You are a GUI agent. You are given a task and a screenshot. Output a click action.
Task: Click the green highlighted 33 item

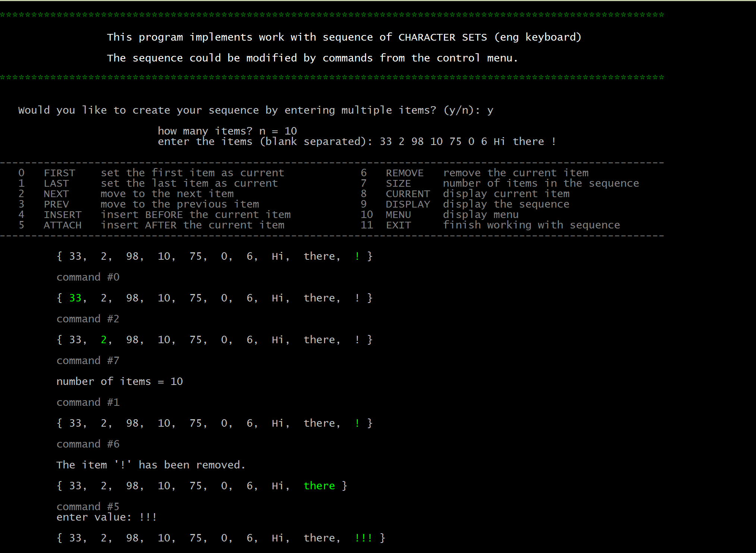(x=75, y=298)
